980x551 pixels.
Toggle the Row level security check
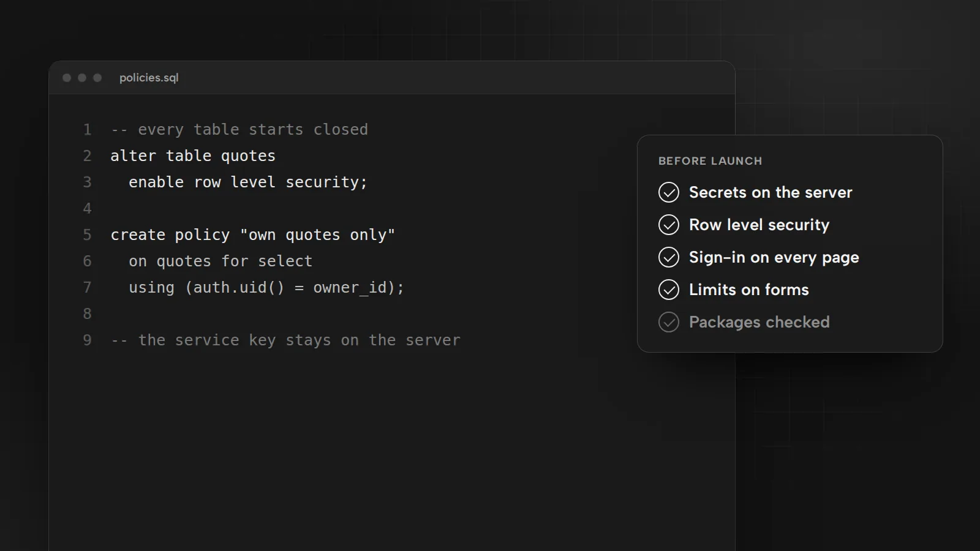tap(669, 225)
